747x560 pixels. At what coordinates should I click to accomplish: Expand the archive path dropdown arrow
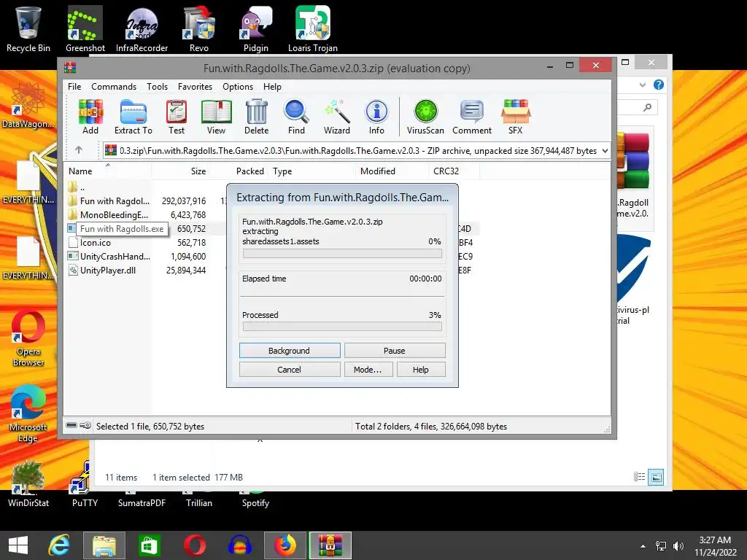605,150
